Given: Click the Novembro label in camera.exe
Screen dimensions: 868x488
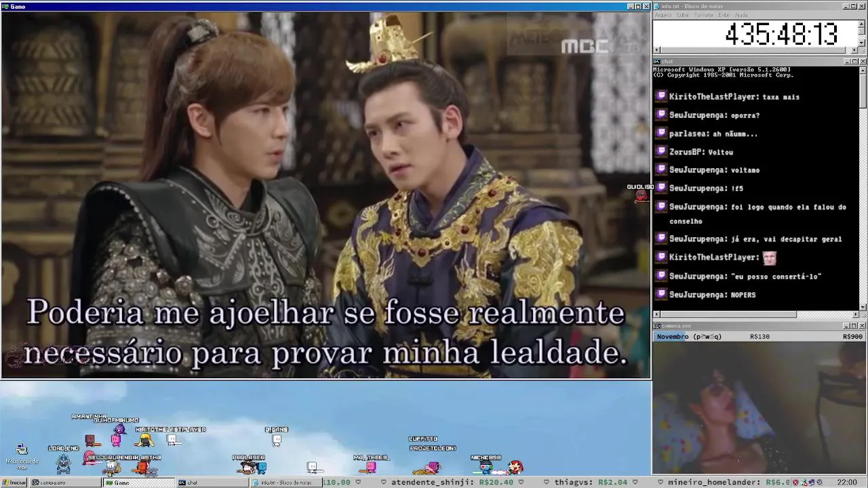Looking at the screenshot, I should [x=673, y=337].
